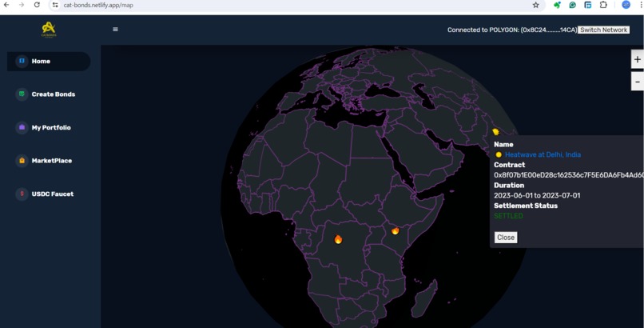Click the green extension icon in toolbar

click(557, 5)
